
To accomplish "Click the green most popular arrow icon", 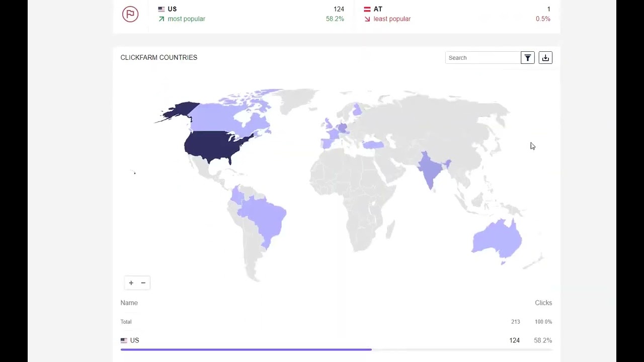I will pos(162,19).
